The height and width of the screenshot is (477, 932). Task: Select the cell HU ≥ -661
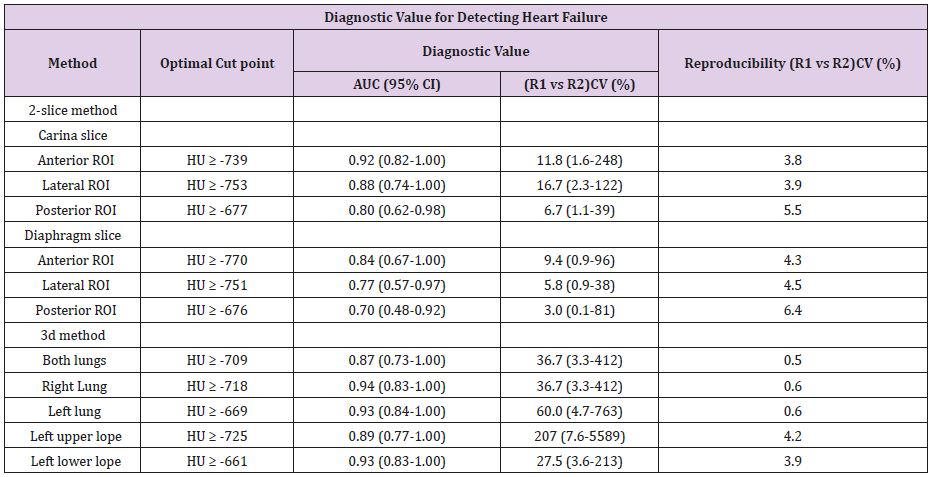click(x=217, y=461)
